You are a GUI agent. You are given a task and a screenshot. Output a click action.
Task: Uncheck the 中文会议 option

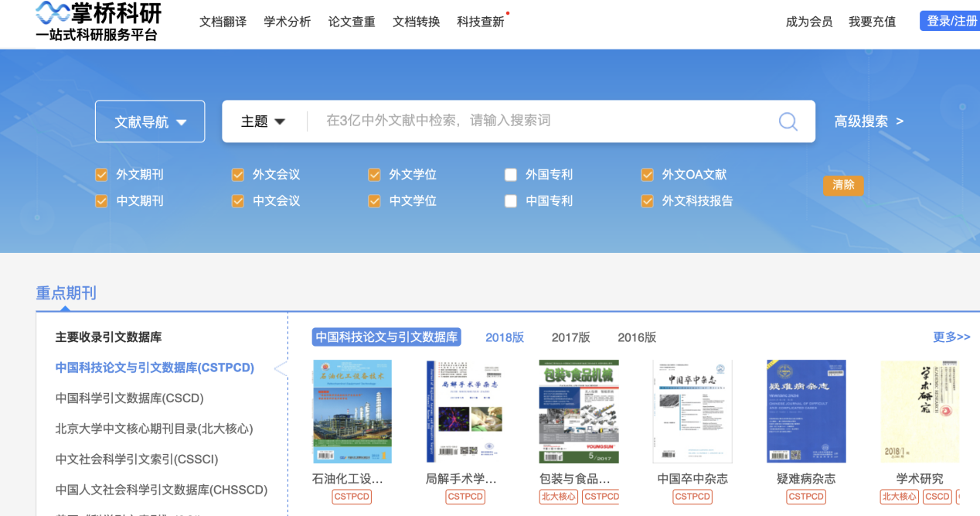(x=237, y=200)
